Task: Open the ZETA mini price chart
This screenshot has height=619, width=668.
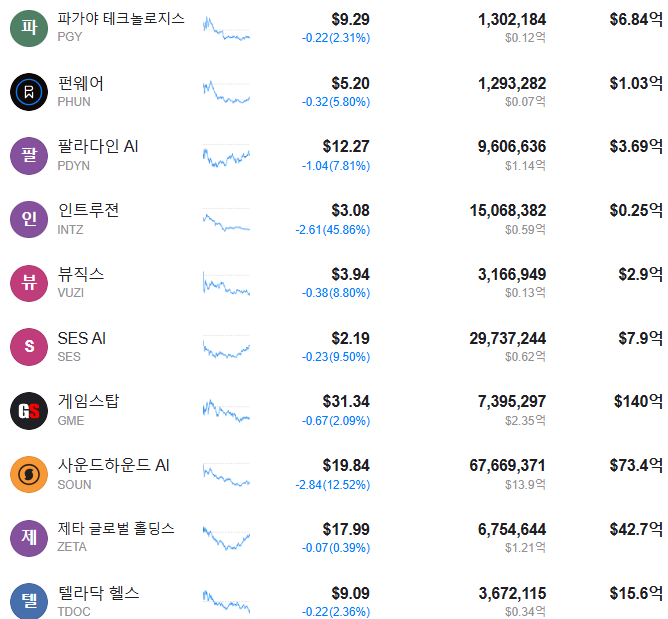Action: [226, 538]
